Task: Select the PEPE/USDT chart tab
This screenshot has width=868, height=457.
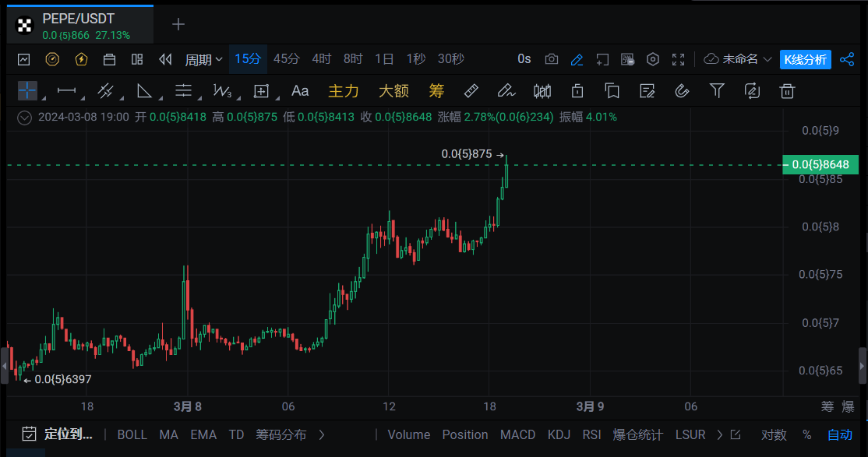Action: (x=76, y=24)
